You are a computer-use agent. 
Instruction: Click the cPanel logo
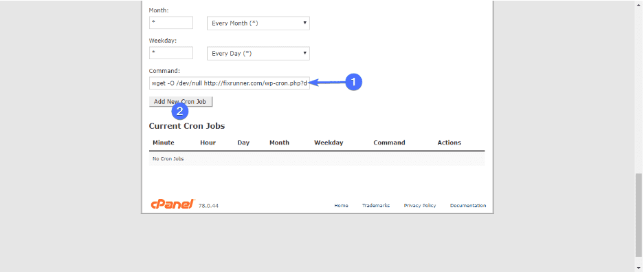(x=172, y=204)
